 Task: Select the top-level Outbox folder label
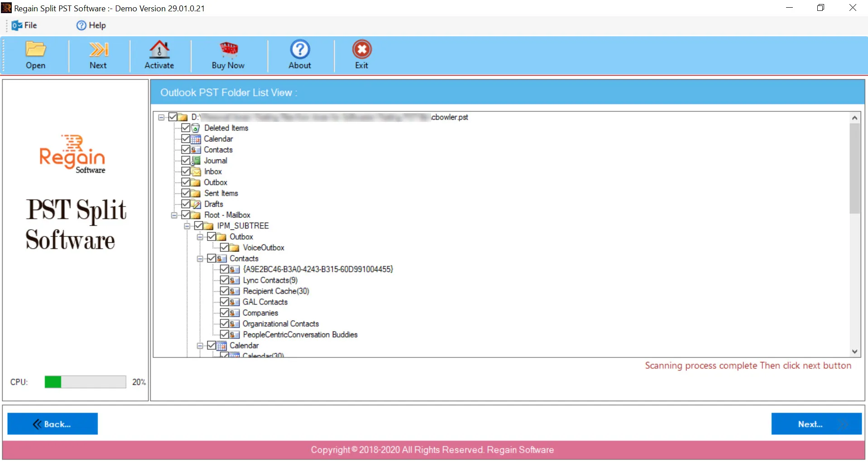216,183
